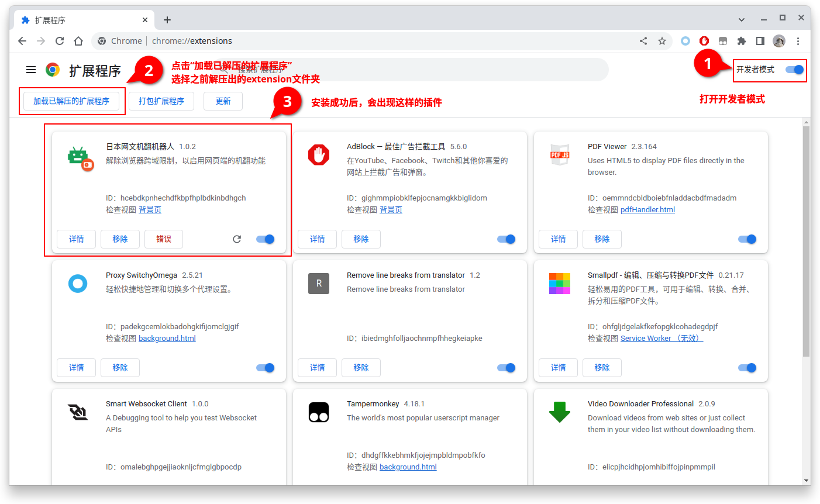820x504 pixels.
Task: Open 背景页 link for 日本网文机翻机器人
Action: (150, 210)
